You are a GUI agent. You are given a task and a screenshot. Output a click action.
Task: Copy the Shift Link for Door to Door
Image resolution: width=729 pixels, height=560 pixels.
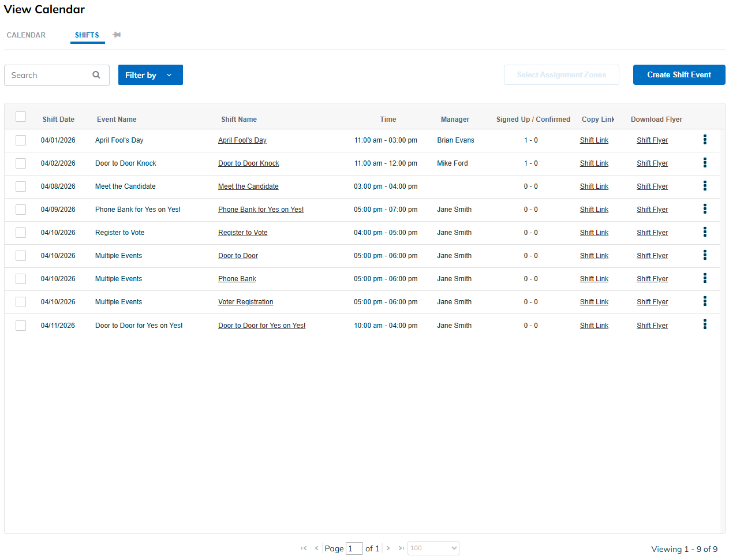[594, 256]
